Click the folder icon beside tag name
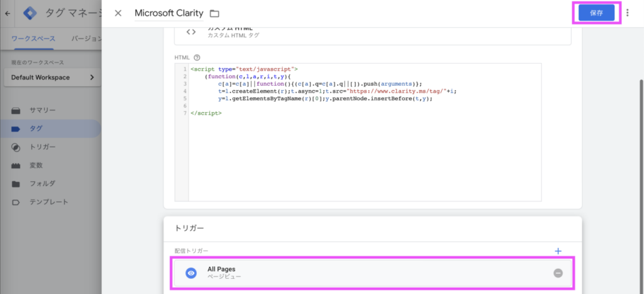Viewport: 644px width, 294px height. (214, 14)
